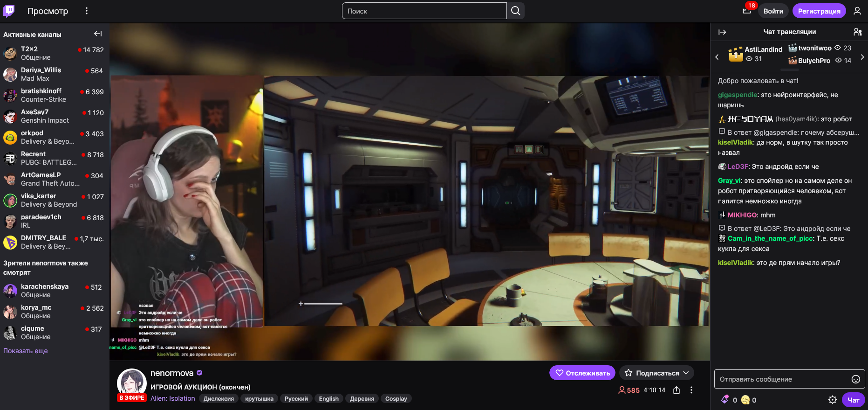This screenshot has height=410, width=868.
Task: Select the Деревня tag
Action: point(362,398)
